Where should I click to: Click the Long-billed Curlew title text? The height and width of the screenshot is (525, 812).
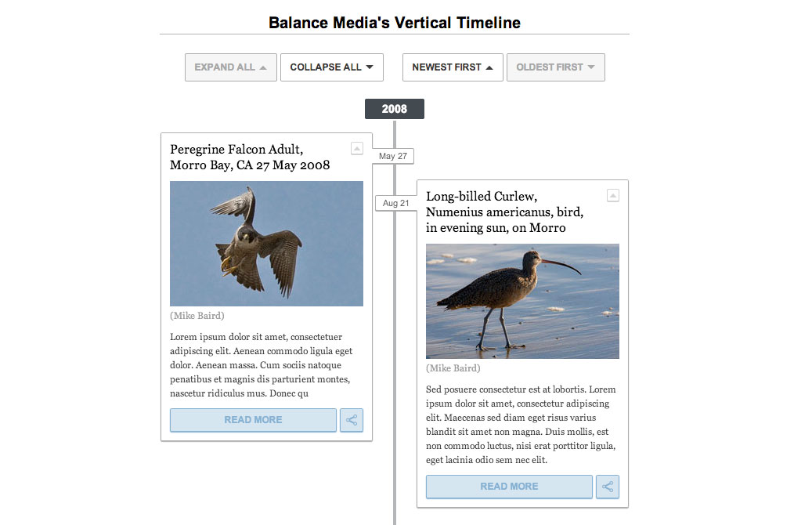coord(504,212)
